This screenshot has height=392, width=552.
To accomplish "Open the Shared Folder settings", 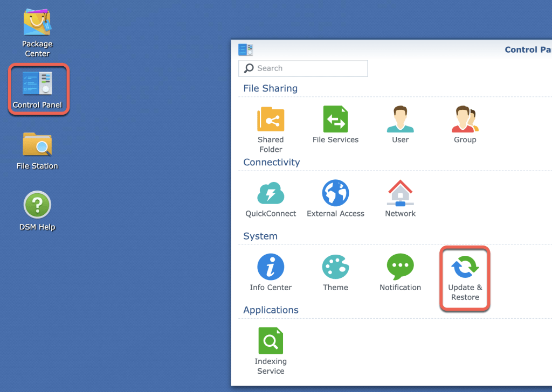I will coord(271,130).
